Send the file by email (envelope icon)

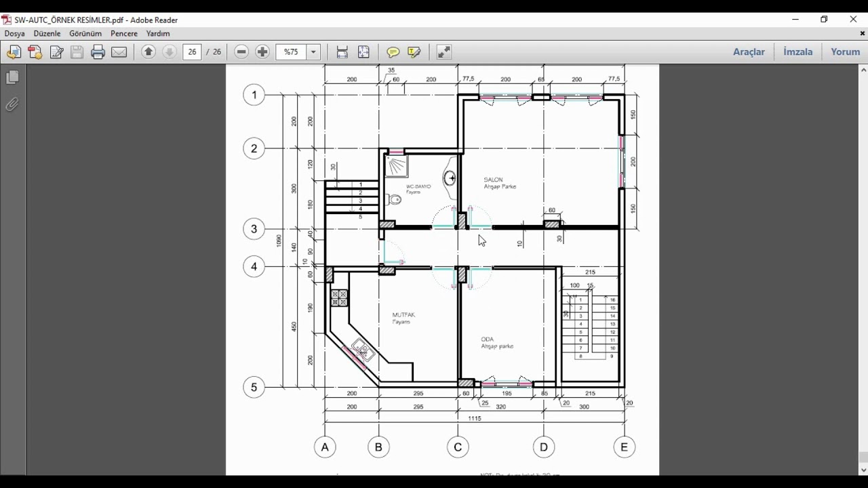click(119, 52)
